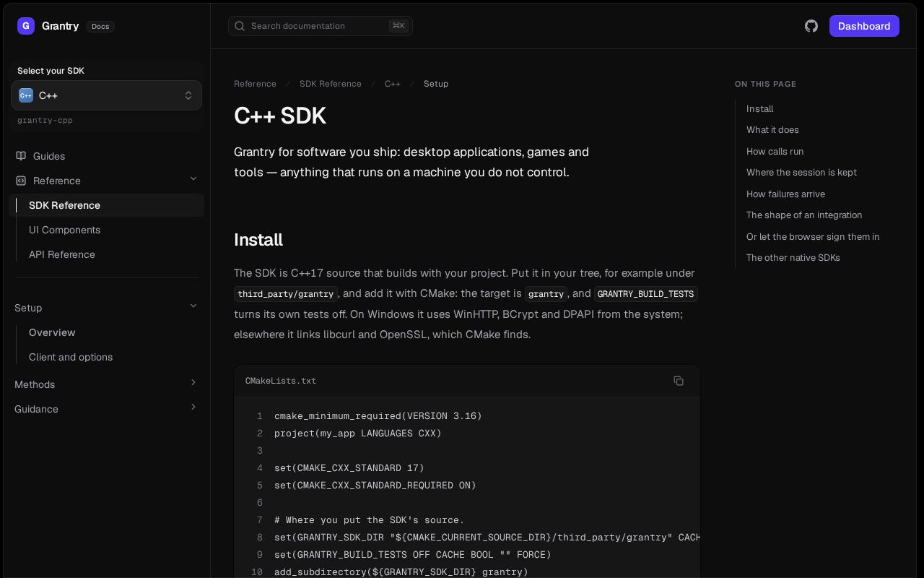Open the Select your SDK dropdown

click(106, 95)
